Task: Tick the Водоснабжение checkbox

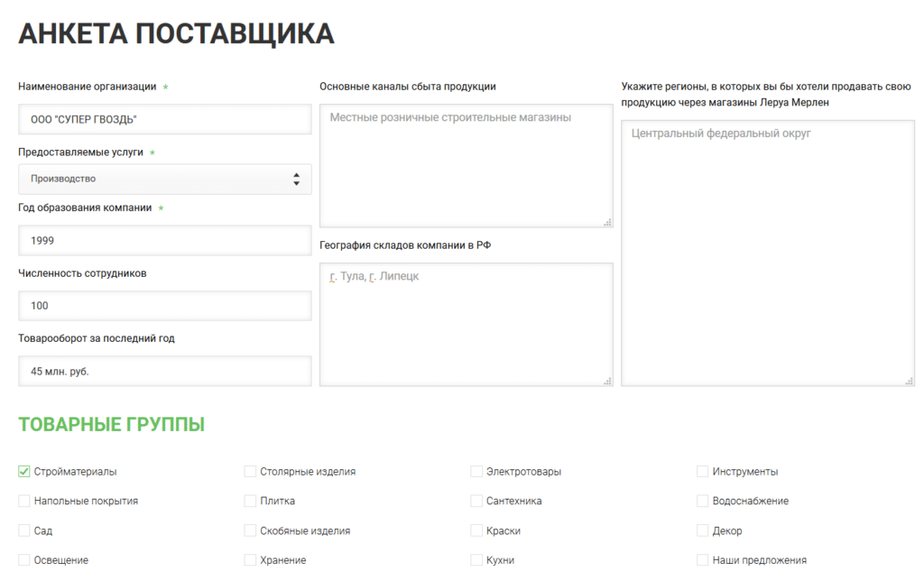Action: pyautogui.click(x=703, y=502)
